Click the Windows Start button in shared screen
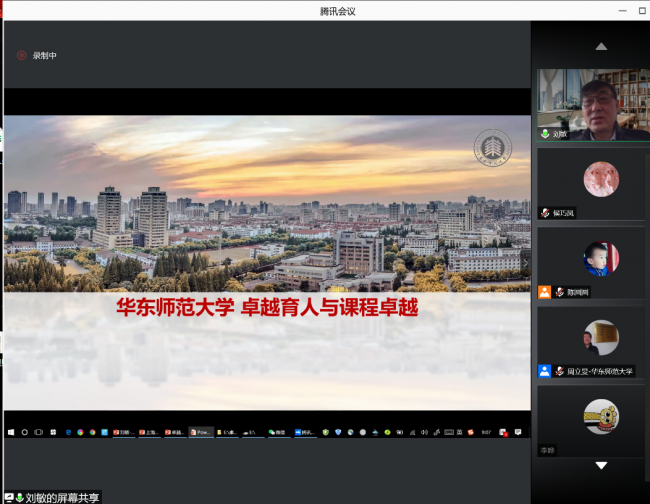Viewport: 650px width, 504px height. [x=11, y=432]
